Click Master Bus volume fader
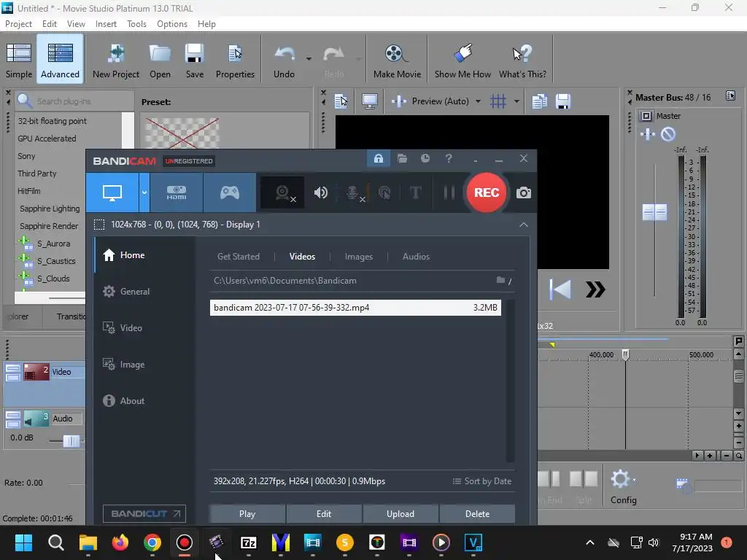This screenshot has height=560, width=747. (x=654, y=212)
